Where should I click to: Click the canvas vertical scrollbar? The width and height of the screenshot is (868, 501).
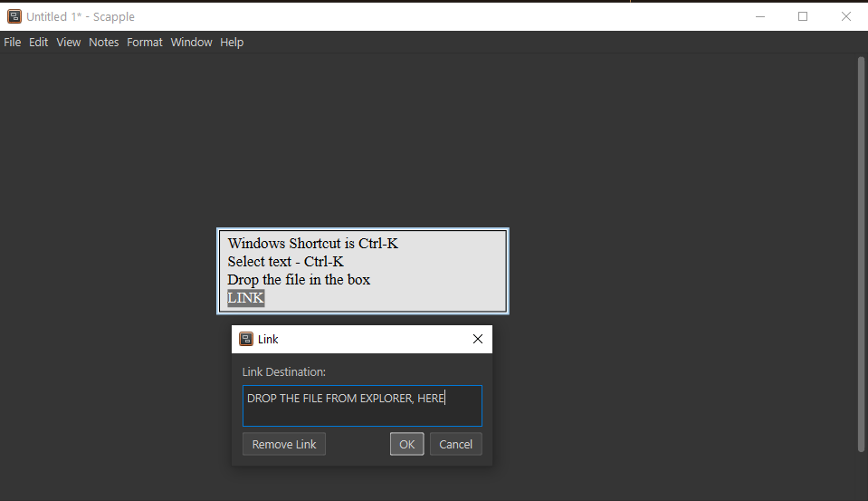point(861,254)
